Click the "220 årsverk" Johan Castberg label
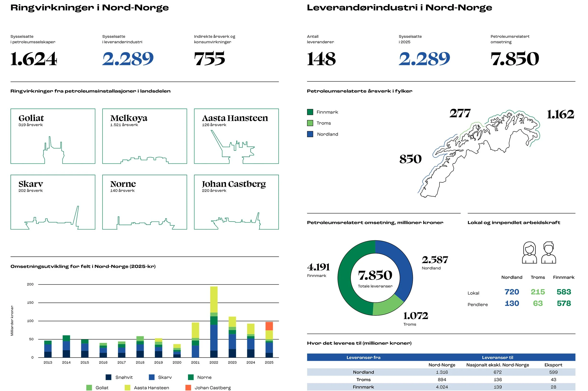588x391 pixels. point(214,190)
